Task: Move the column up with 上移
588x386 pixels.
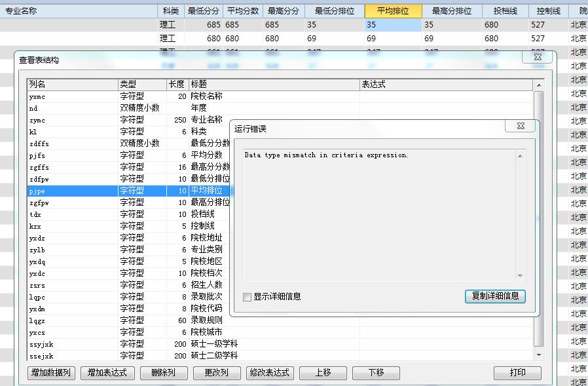Action: tap(323, 373)
